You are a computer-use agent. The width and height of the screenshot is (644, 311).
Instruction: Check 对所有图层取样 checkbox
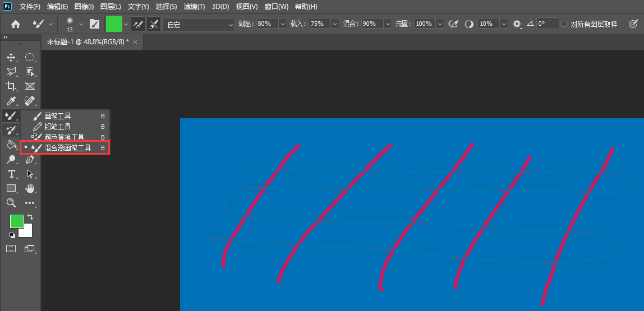point(564,24)
